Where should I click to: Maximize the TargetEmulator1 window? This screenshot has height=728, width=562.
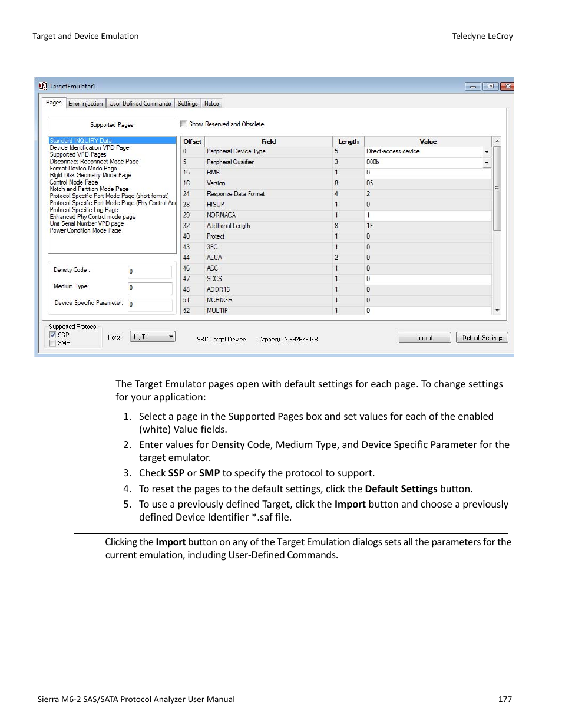[490, 87]
